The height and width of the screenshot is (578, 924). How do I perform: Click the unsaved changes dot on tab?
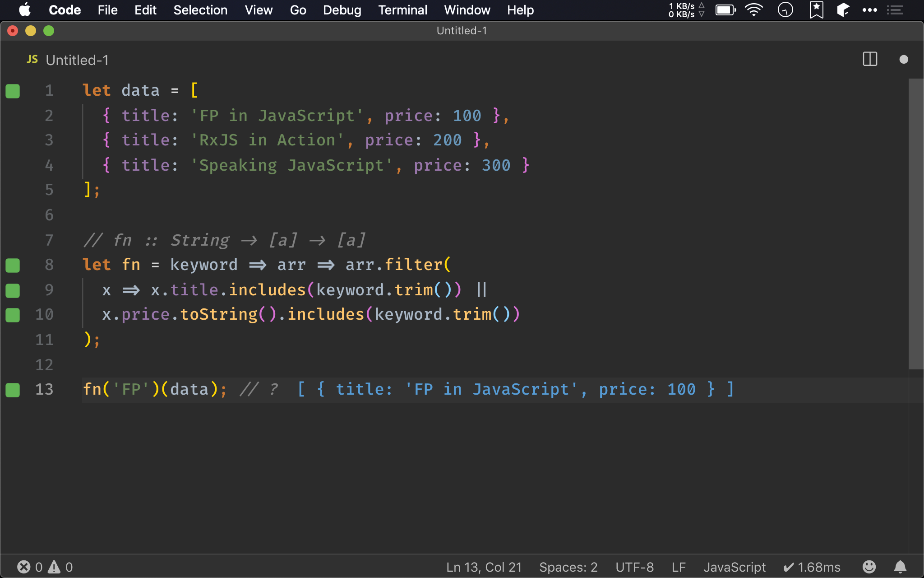point(904,59)
